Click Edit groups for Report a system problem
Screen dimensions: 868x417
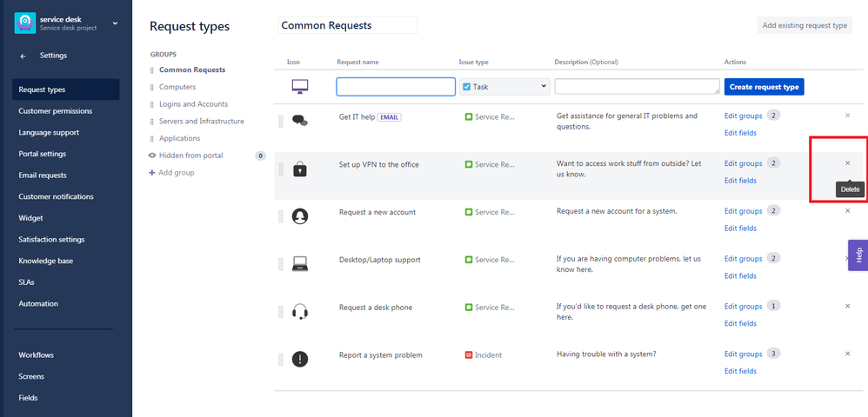tap(744, 354)
